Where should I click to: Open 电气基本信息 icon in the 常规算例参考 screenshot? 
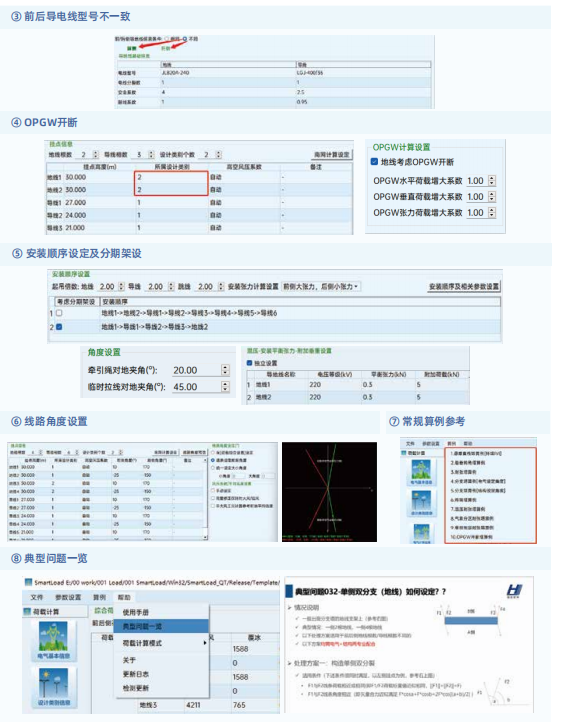[x=421, y=473]
